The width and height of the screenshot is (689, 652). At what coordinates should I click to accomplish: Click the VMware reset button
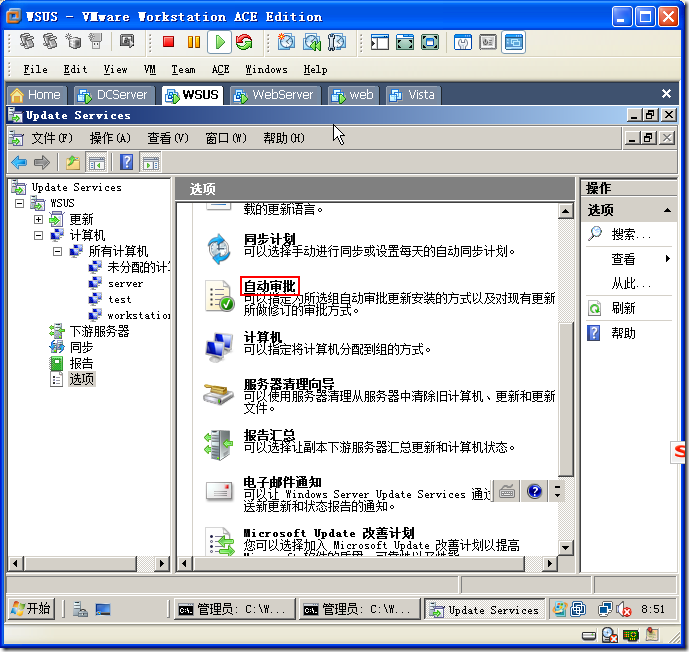[244, 42]
